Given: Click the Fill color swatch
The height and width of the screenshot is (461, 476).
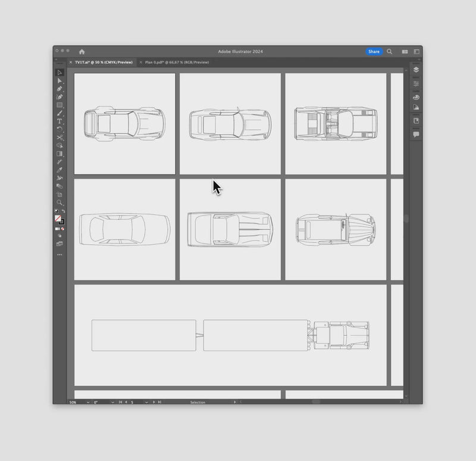Looking at the screenshot, I should coord(58,218).
